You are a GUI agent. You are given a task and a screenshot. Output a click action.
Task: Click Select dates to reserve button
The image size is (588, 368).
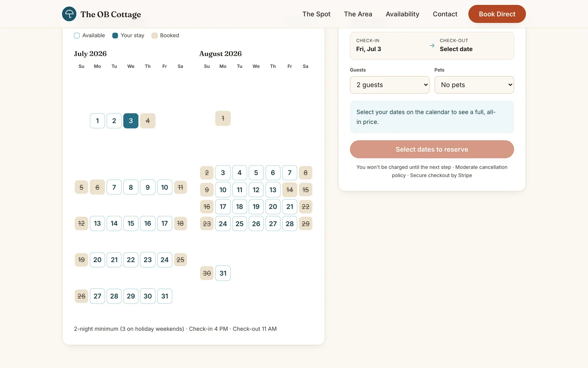pos(432,149)
